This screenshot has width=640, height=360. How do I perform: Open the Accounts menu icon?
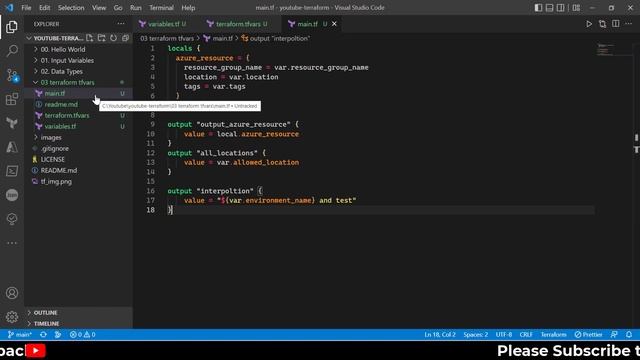click(x=12, y=293)
